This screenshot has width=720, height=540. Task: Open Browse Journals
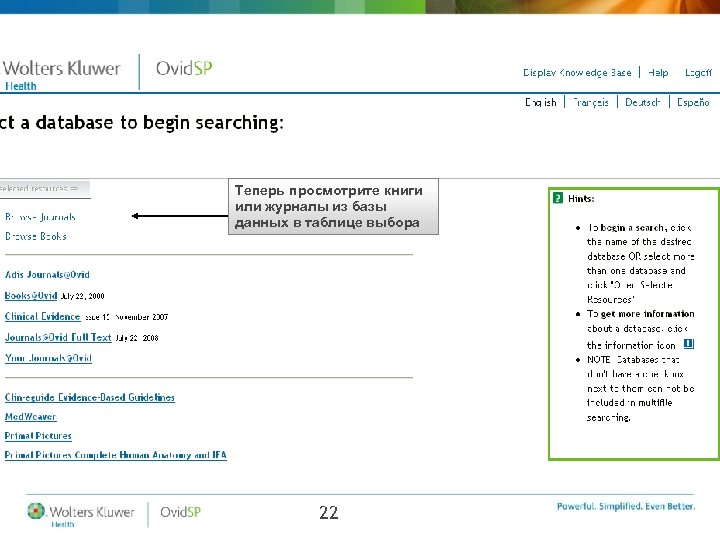(40, 217)
